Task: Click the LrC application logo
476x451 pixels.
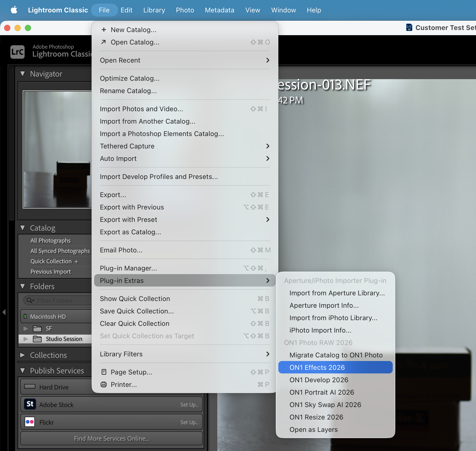Action: click(17, 52)
